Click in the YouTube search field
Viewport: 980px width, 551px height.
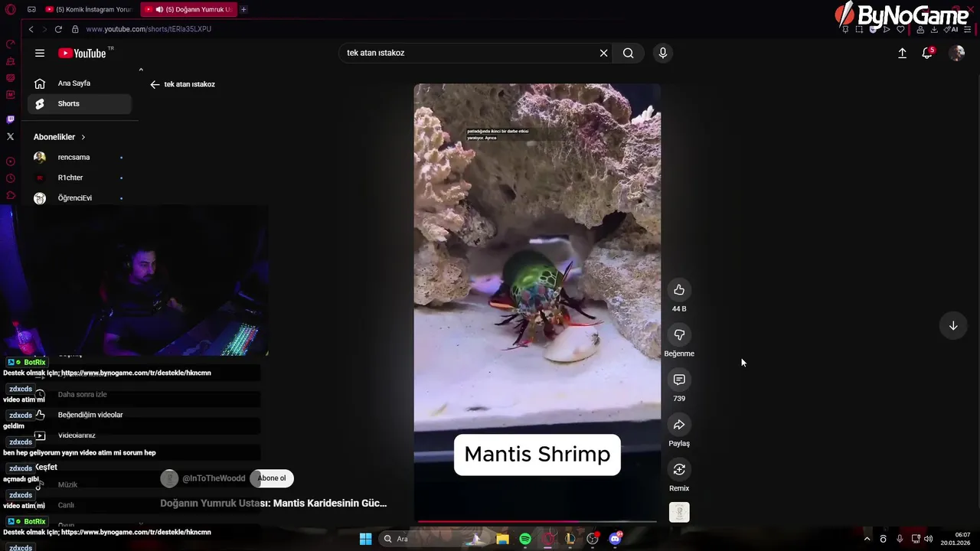click(467, 53)
